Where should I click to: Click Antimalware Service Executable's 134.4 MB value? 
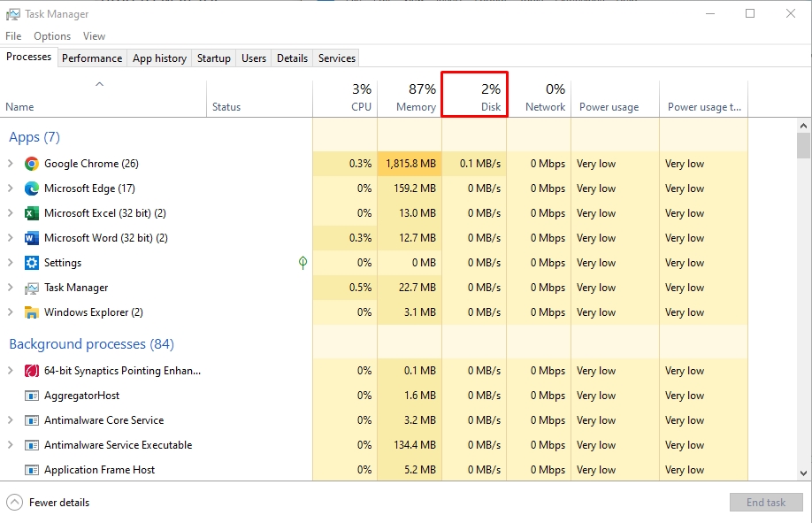point(414,445)
